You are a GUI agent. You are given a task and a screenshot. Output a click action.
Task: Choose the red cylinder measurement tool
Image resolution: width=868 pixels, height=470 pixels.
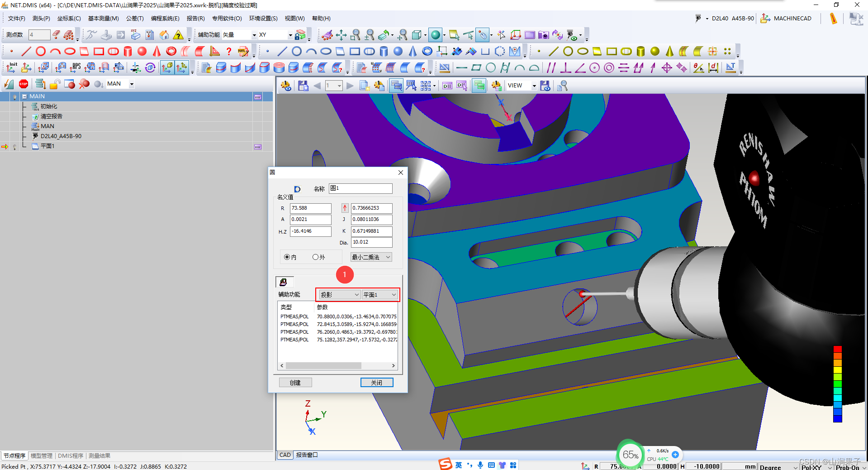[x=128, y=51]
